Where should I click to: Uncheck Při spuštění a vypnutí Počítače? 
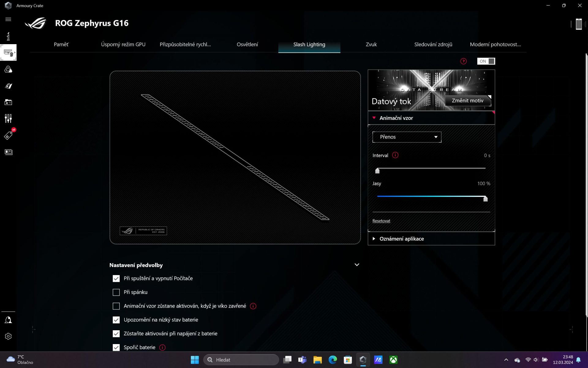[x=116, y=278]
